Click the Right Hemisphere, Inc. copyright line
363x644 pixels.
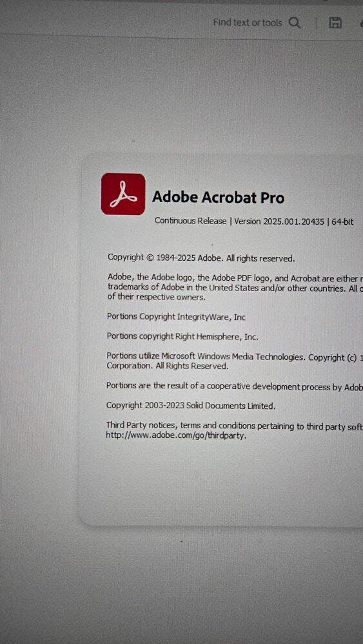(x=182, y=336)
